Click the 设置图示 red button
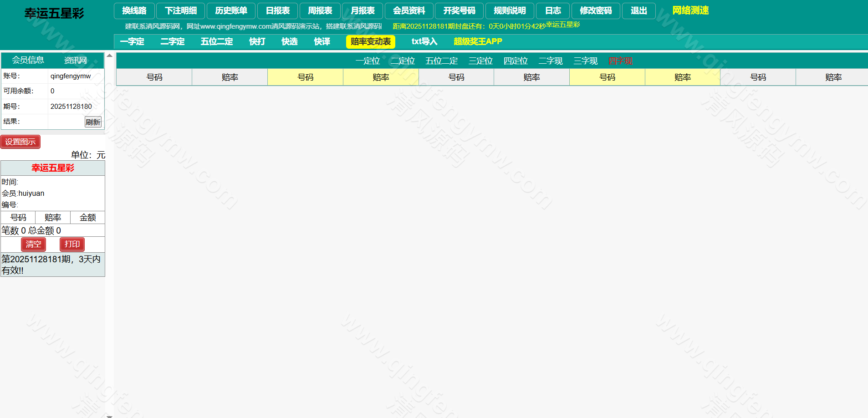This screenshot has width=868, height=418. 20,142
